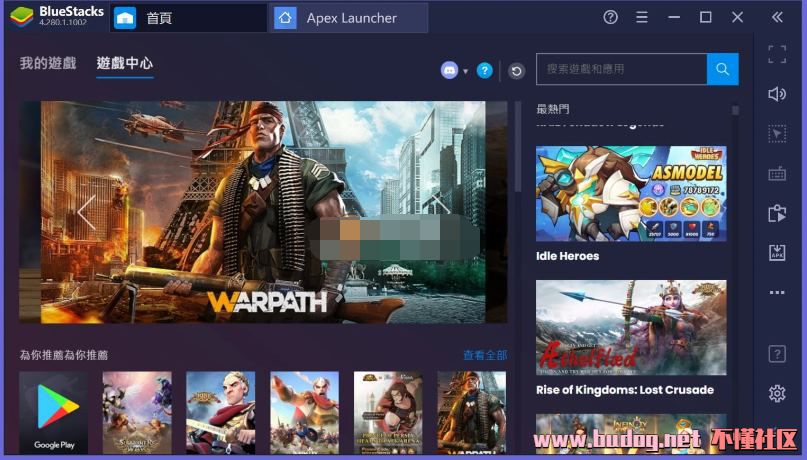Open settings gear in sidebar

[x=777, y=393]
